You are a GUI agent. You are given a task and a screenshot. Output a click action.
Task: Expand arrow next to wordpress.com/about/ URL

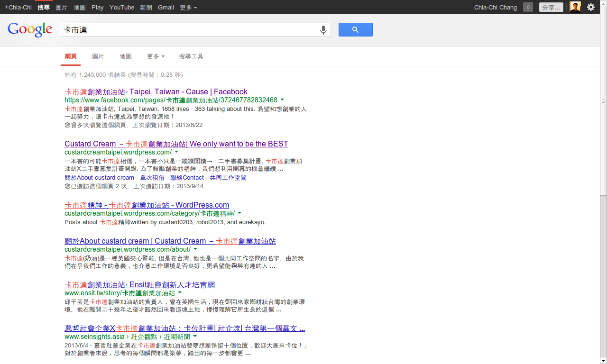pyautogui.click(x=195, y=249)
